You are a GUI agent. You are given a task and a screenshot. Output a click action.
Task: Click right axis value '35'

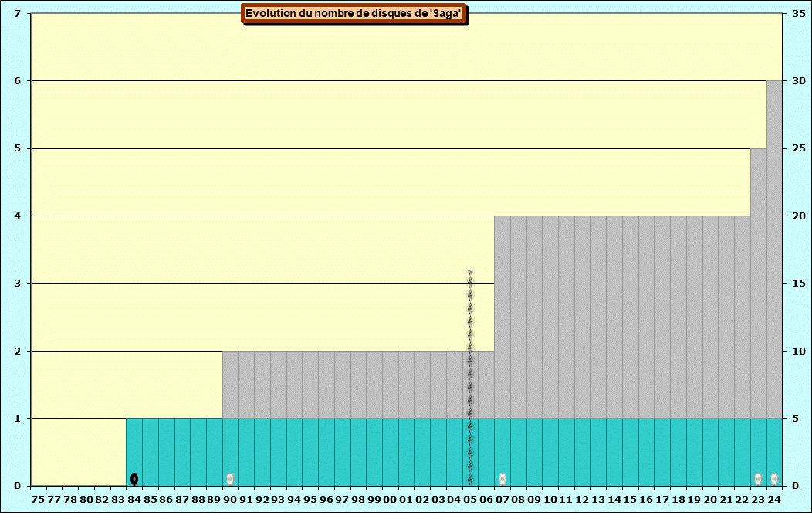pos(799,13)
